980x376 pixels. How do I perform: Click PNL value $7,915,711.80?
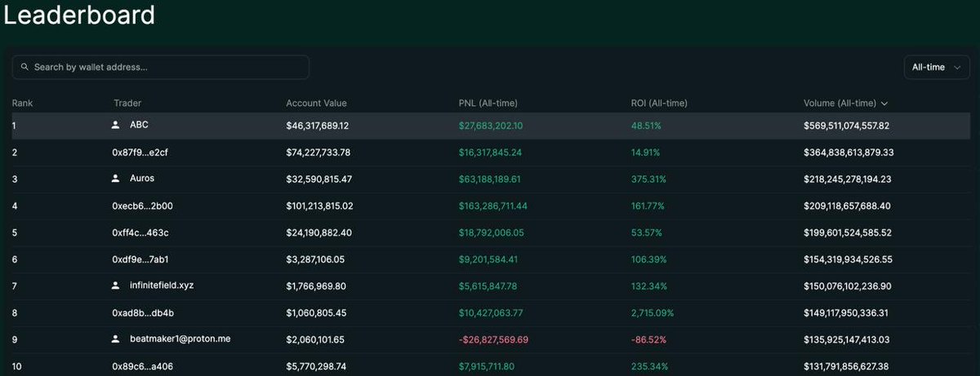coord(488,367)
